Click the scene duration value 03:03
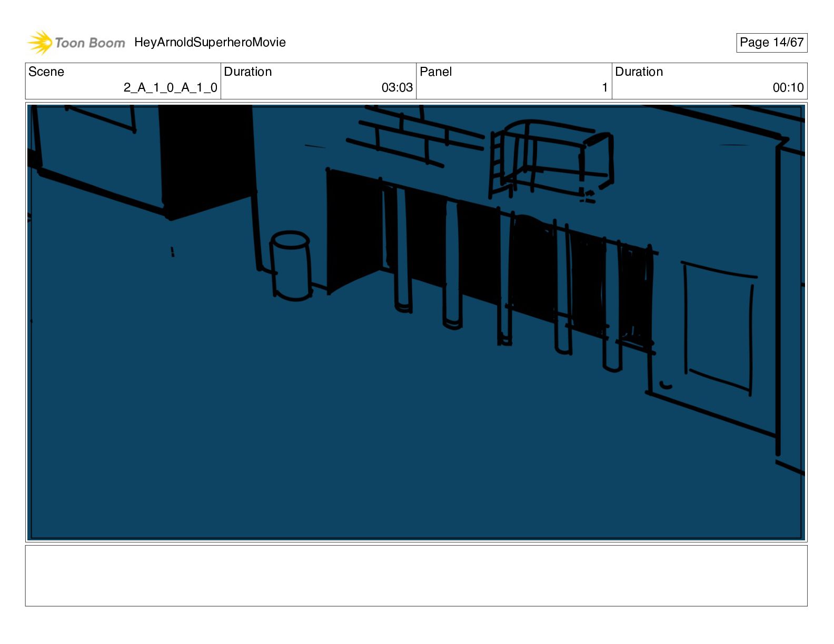The image size is (834, 644). tap(397, 87)
